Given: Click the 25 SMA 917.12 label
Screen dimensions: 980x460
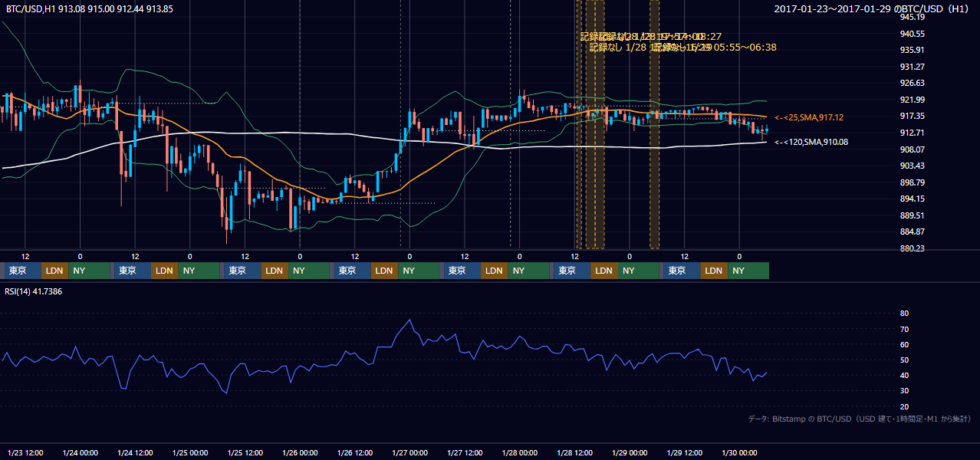Looking at the screenshot, I should [809, 117].
